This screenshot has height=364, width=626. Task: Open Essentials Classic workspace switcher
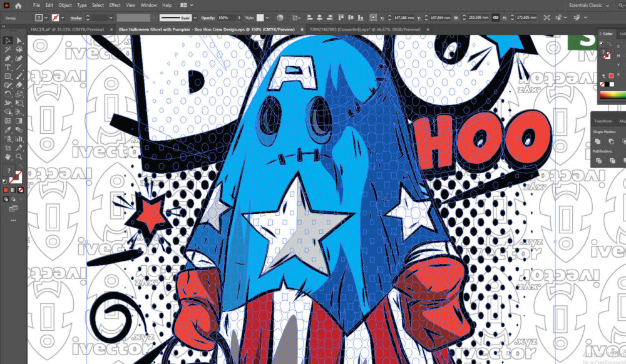(x=588, y=6)
